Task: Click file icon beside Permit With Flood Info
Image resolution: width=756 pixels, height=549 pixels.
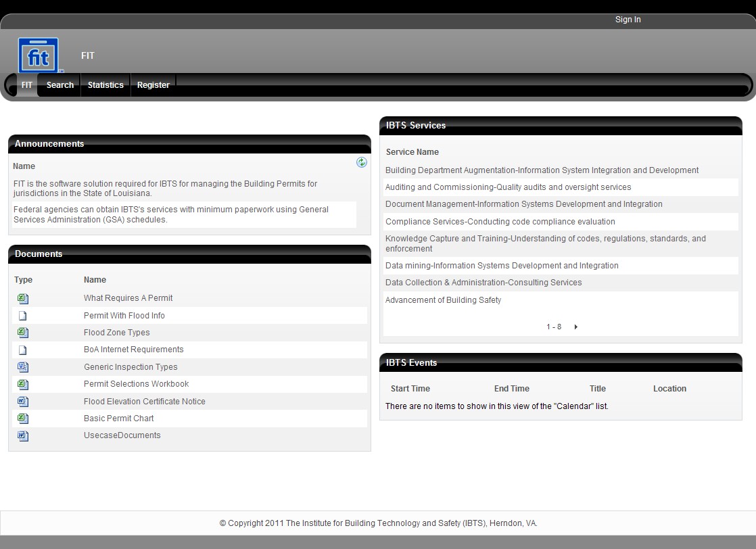Action: (x=23, y=316)
